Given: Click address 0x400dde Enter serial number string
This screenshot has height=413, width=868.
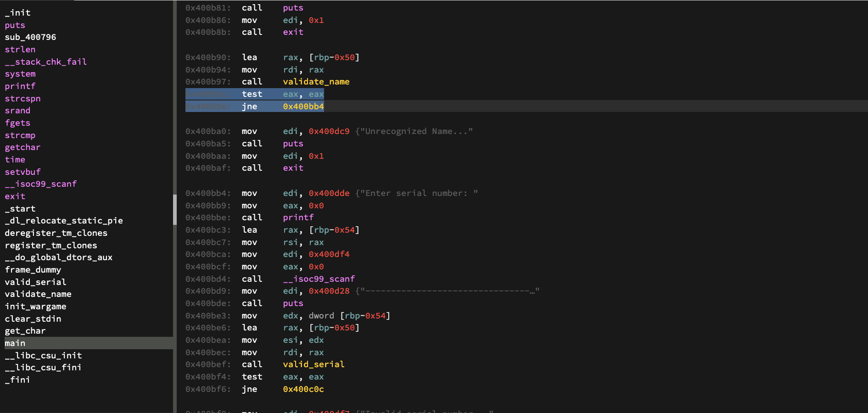Looking at the screenshot, I should pyautogui.click(x=329, y=193).
